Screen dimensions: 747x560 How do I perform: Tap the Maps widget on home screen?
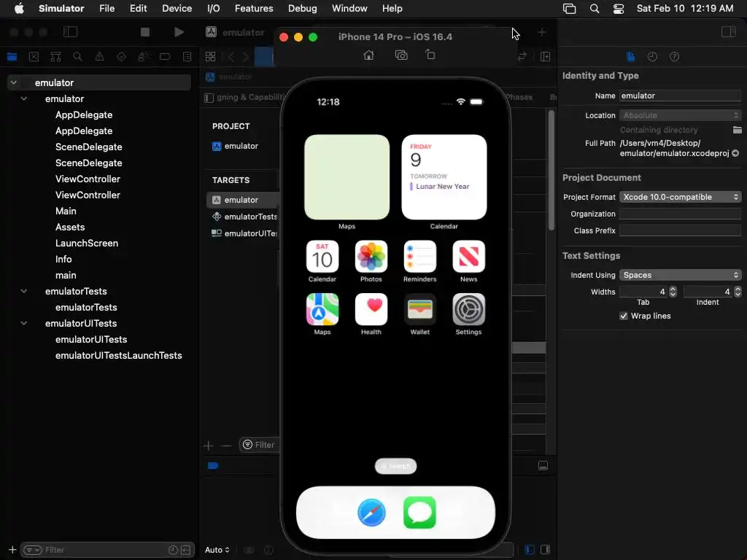point(347,177)
